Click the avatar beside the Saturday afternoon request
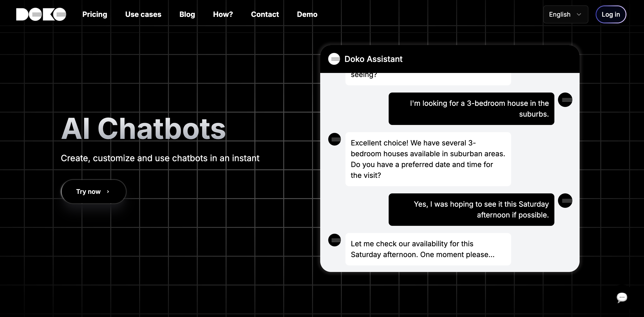644x317 pixels. (565, 201)
